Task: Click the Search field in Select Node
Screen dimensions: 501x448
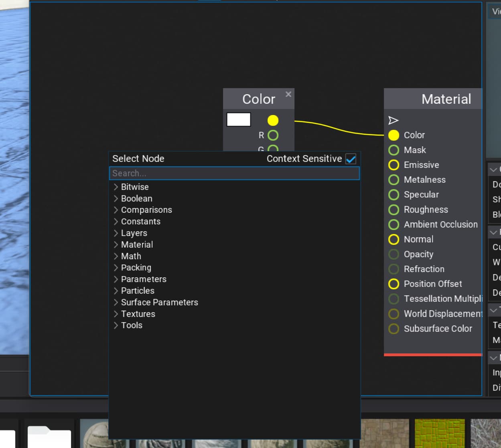Action: [x=234, y=174]
